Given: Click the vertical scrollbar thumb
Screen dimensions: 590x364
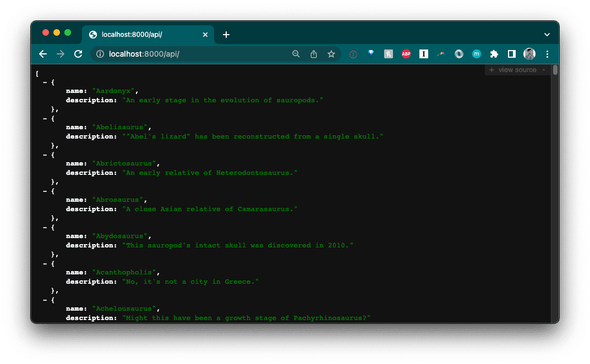Looking at the screenshot, I should (x=555, y=70).
